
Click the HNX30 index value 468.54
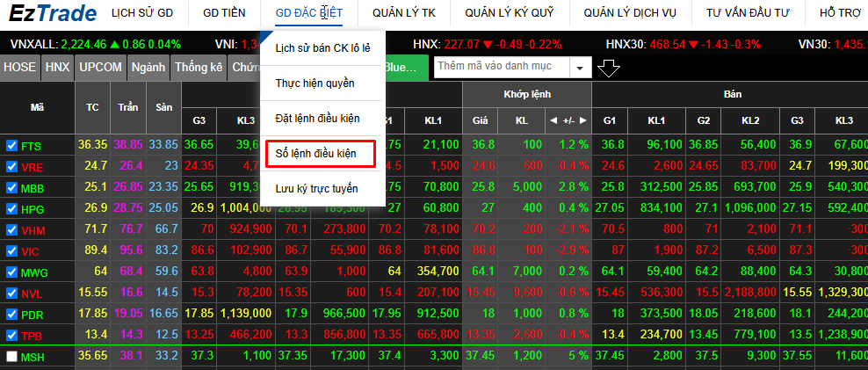coord(668,44)
